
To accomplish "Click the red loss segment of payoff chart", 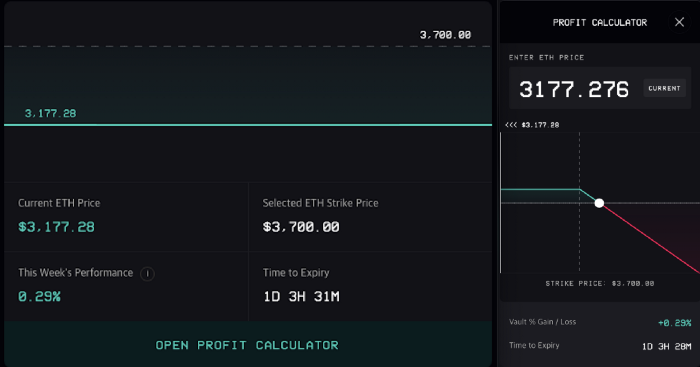I will click(x=652, y=239).
